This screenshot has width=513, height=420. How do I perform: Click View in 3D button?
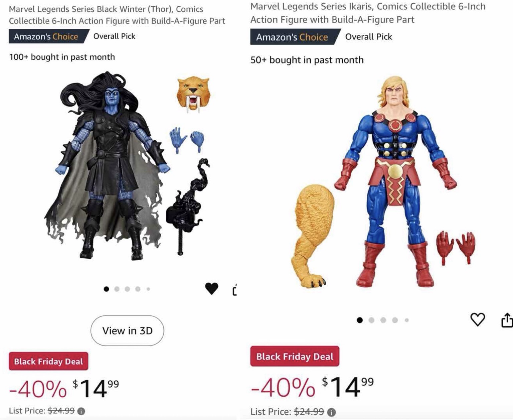127,330
